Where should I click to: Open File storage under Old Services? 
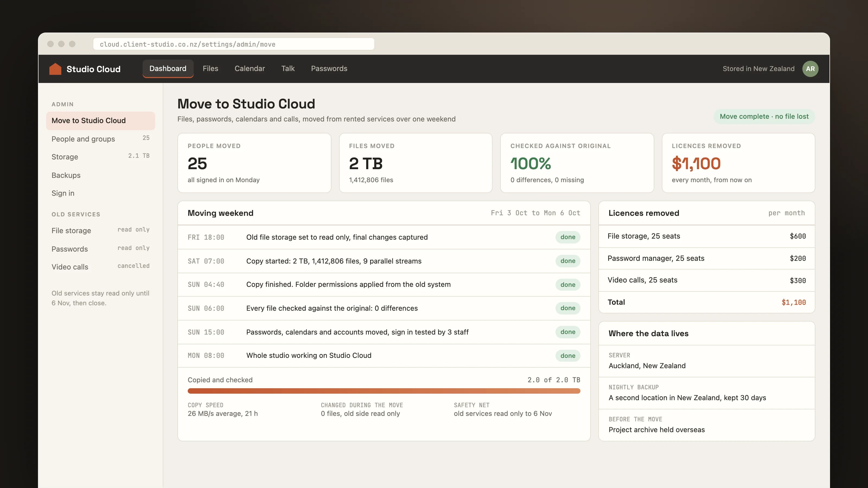(x=100, y=230)
